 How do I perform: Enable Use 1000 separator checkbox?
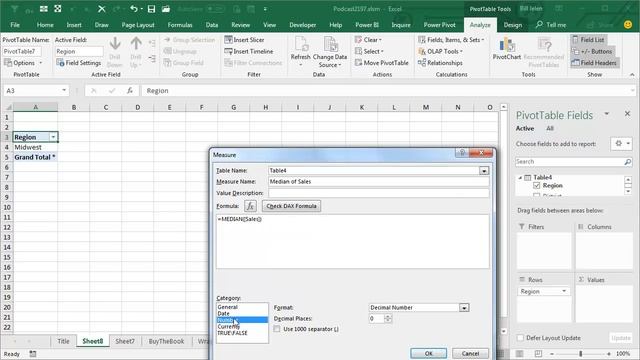click(277, 329)
